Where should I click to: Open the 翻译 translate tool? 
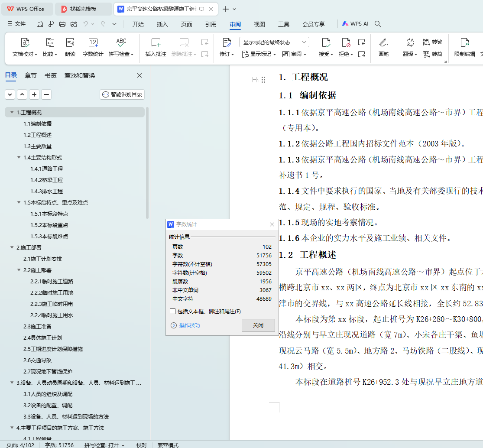pos(410,47)
